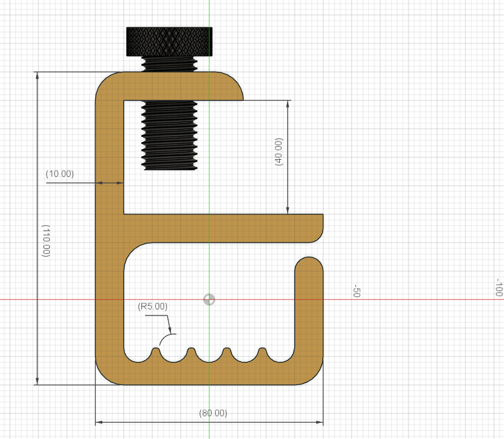The height and width of the screenshot is (439, 504).
Task: Select the origin point marker
Action: 209,299
